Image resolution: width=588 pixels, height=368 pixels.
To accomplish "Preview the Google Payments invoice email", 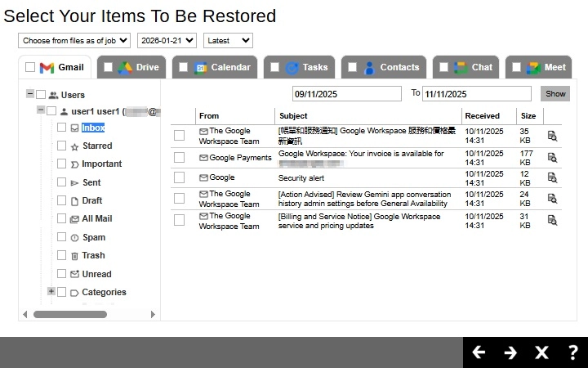I will 552,157.
